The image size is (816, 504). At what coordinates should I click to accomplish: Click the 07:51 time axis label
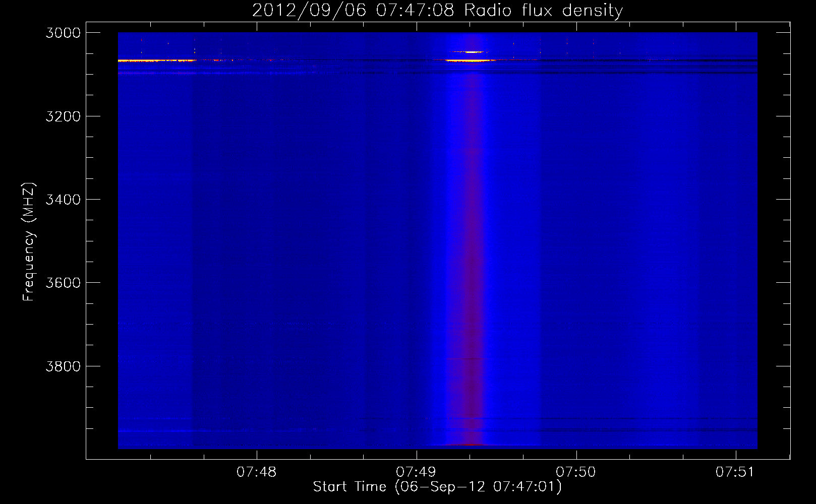click(x=735, y=472)
